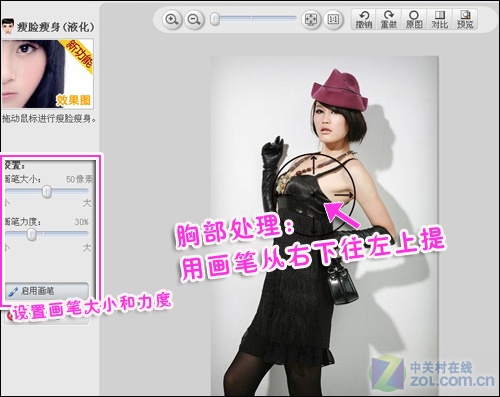Undo with the 撤销 toolbar icon

(x=364, y=19)
